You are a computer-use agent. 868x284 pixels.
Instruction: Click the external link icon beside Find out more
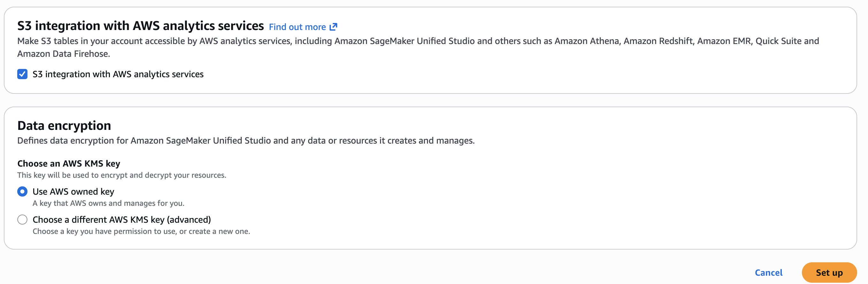[x=333, y=27]
